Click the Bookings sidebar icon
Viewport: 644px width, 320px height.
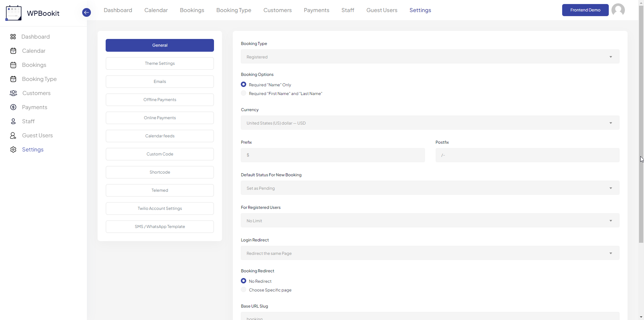[13, 65]
